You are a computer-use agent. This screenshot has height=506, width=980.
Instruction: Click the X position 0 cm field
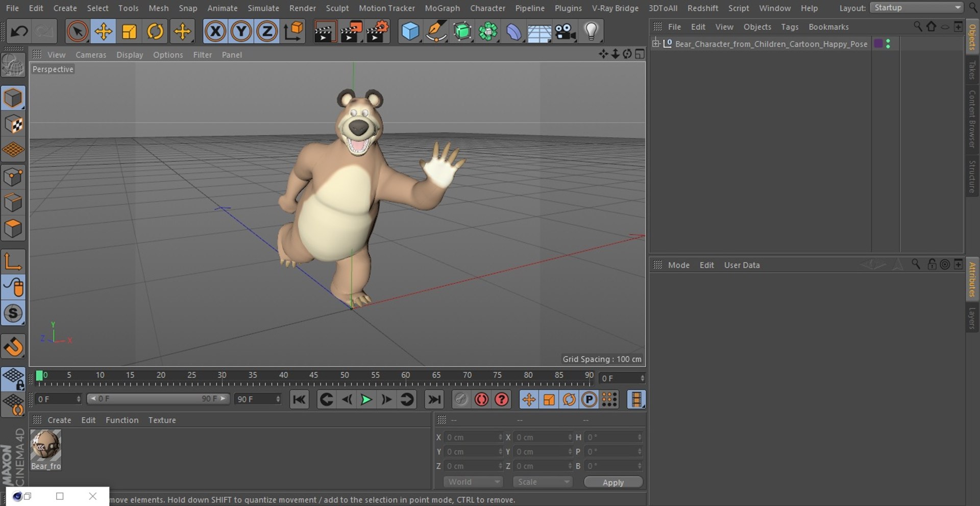point(474,437)
